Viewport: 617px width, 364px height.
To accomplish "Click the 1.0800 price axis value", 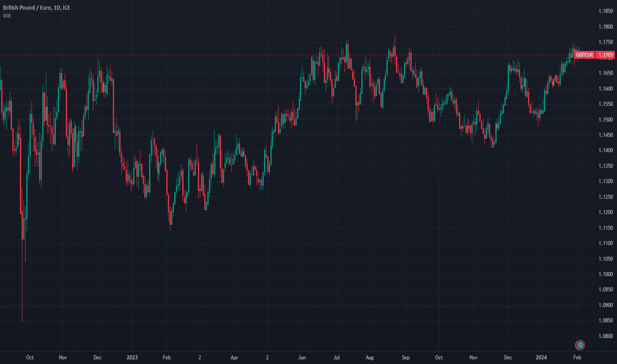I will coord(606,336).
